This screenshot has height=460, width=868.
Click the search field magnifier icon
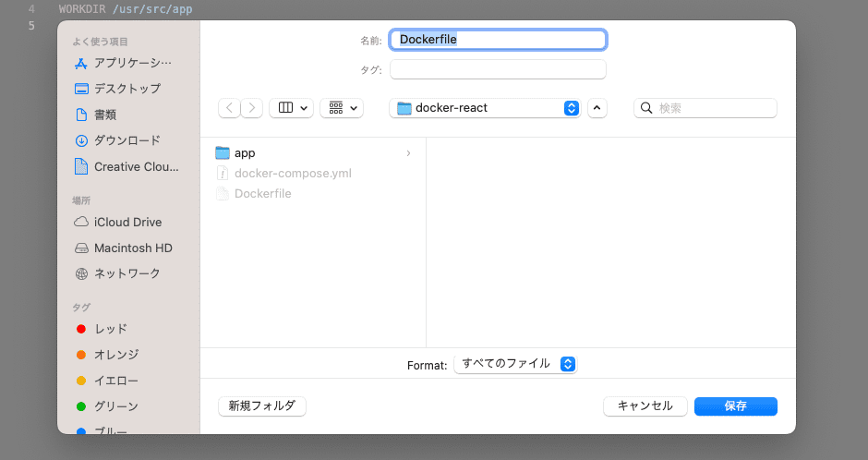coord(646,108)
